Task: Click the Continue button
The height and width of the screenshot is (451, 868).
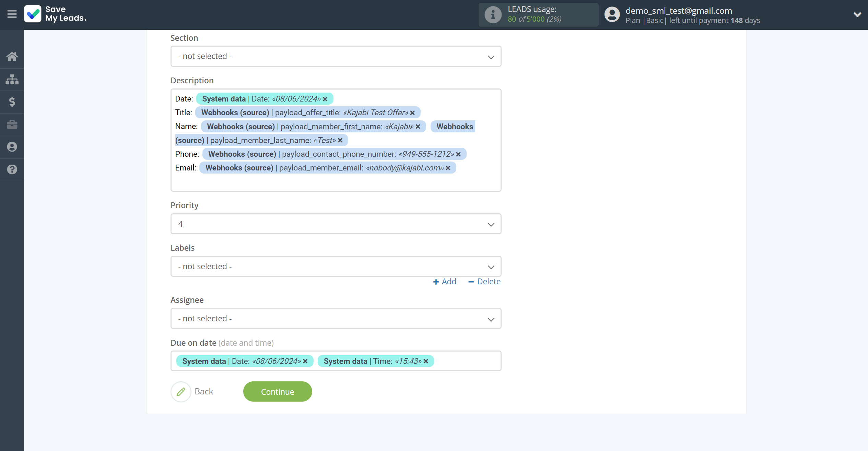Action: 278,392
